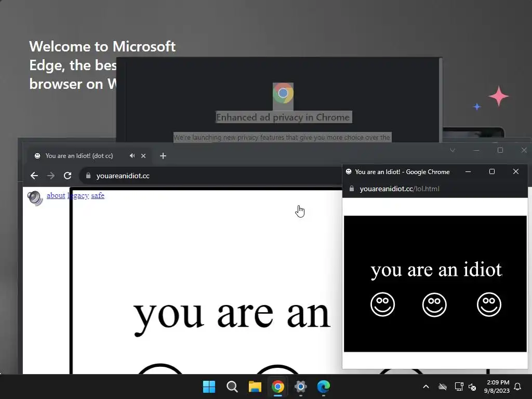Open the 'about' link on the page
This screenshot has width=532, height=399.
pyautogui.click(x=56, y=195)
